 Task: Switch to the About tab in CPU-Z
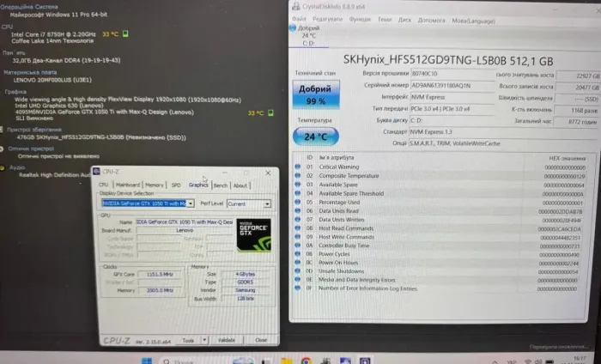click(x=240, y=185)
